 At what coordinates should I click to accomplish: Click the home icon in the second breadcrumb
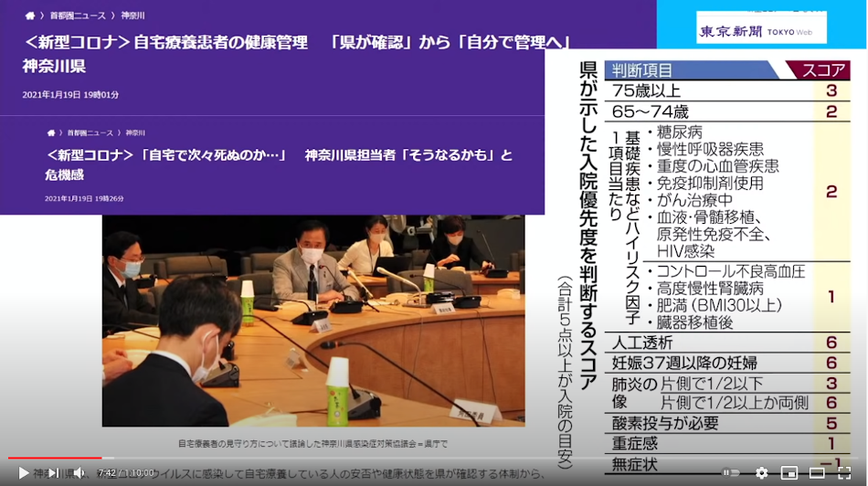[x=51, y=132]
